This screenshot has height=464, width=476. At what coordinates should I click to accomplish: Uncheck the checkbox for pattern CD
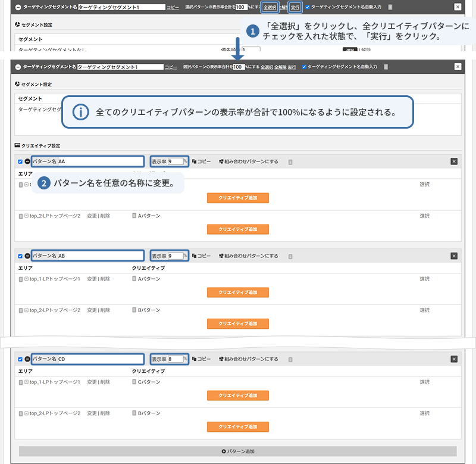20,359
